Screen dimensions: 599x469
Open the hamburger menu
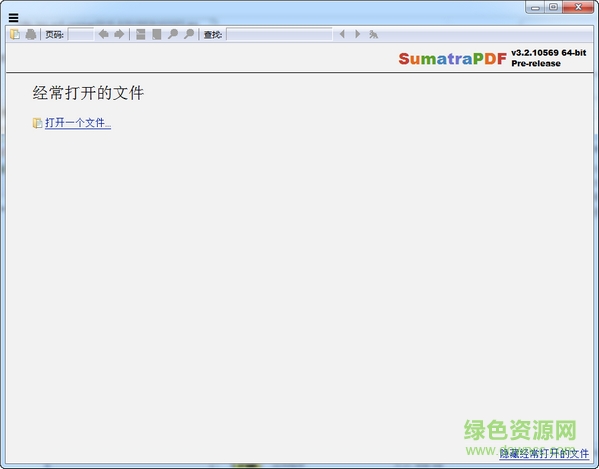(x=13, y=17)
